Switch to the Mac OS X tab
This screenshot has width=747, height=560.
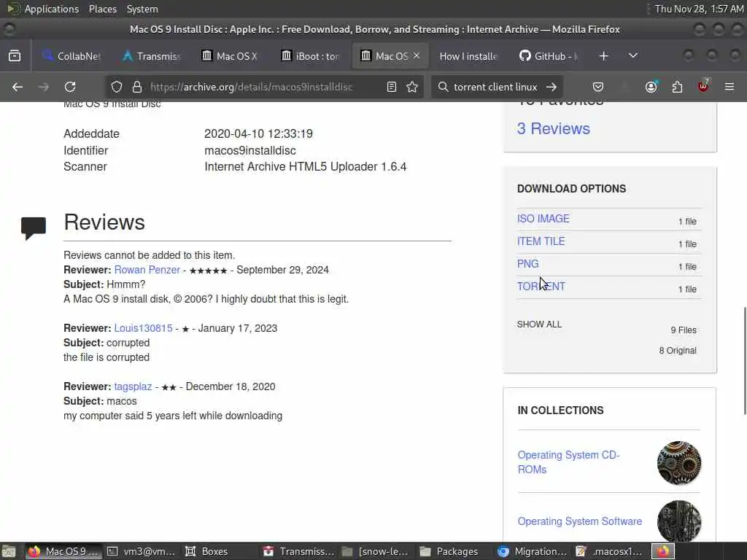pyautogui.click(x=231, y=55)
